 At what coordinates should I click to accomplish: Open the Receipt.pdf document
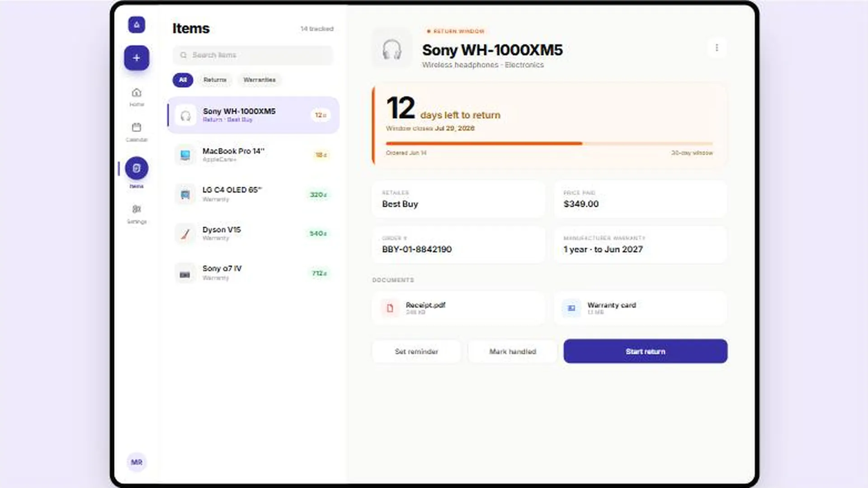click(x=458, y=308)
